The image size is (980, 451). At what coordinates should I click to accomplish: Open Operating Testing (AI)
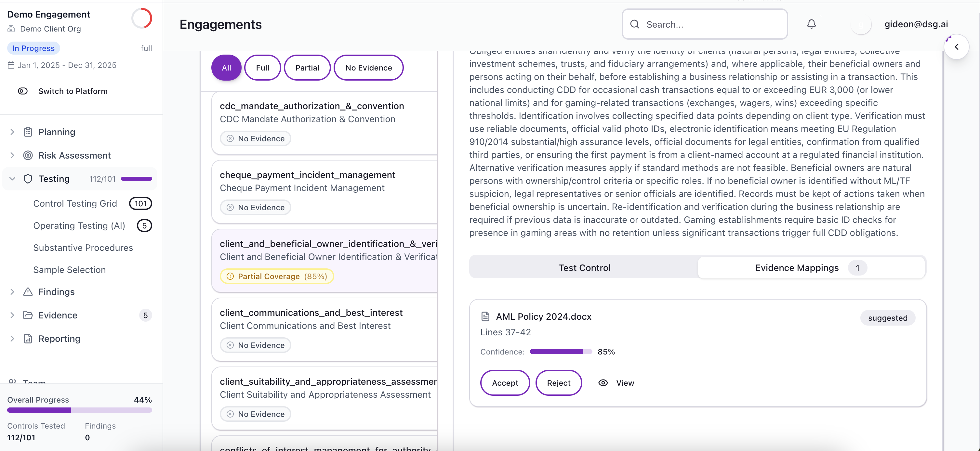coord(79,225)
